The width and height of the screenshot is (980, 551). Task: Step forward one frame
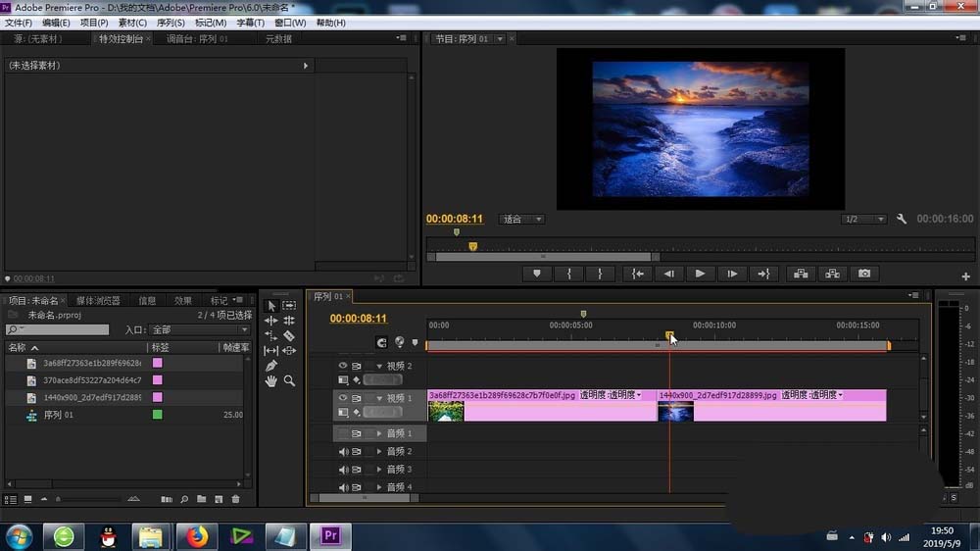click(732, 274)
